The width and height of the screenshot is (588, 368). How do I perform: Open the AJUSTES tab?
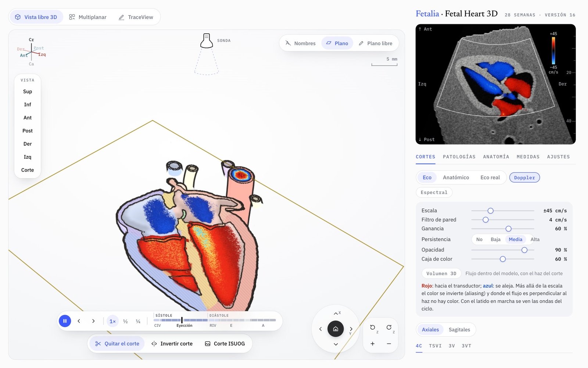(x=558, y=157)
